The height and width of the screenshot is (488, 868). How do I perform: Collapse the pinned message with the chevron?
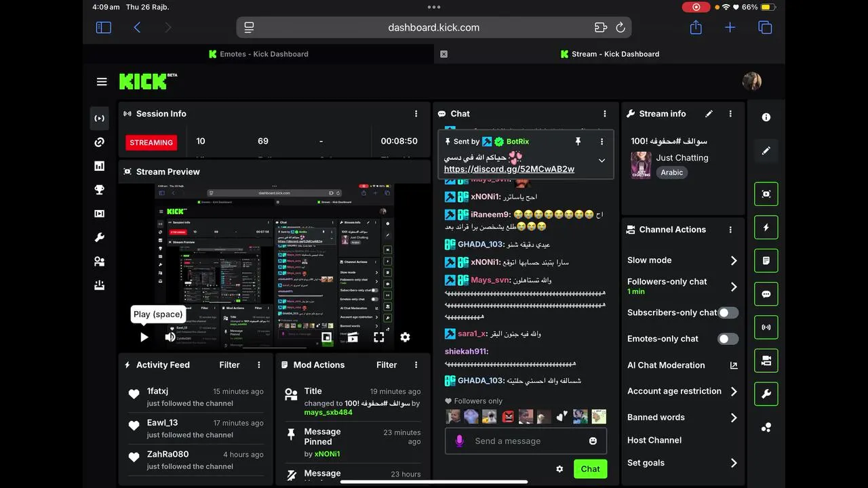point(601,161)
